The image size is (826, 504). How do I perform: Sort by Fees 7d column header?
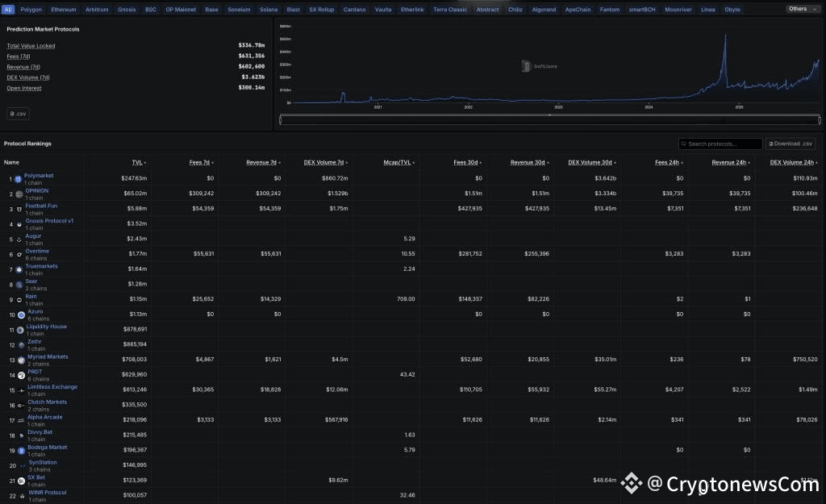coord(202,162)
